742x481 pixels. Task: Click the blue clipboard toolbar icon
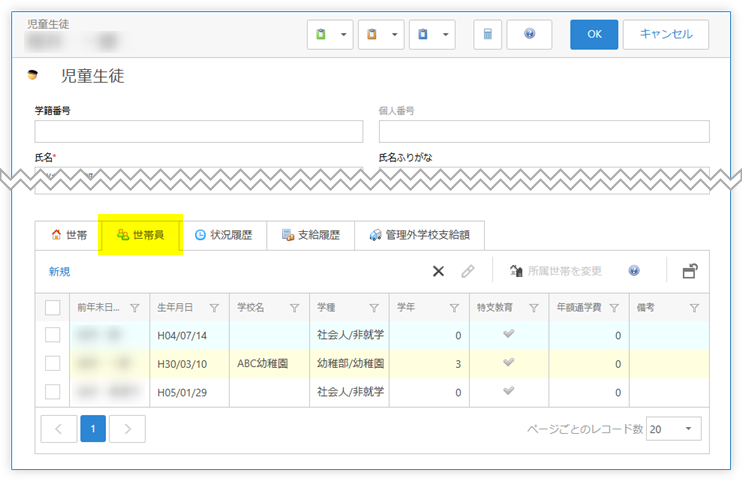(x=423, y=34)
